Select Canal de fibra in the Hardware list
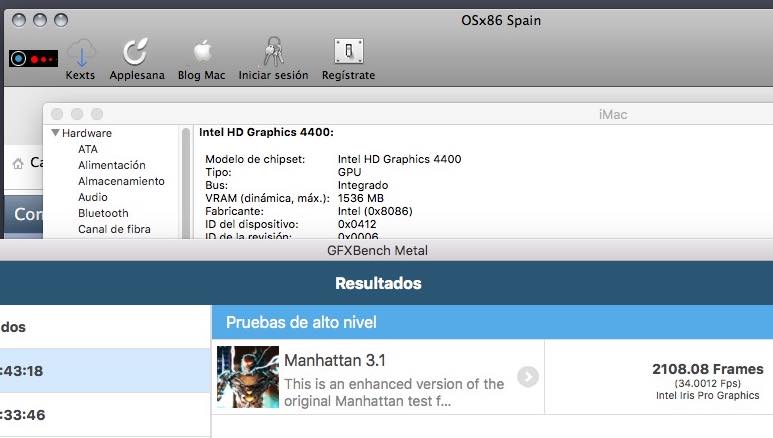Screen dimensions: 773x438 [114, 229]
